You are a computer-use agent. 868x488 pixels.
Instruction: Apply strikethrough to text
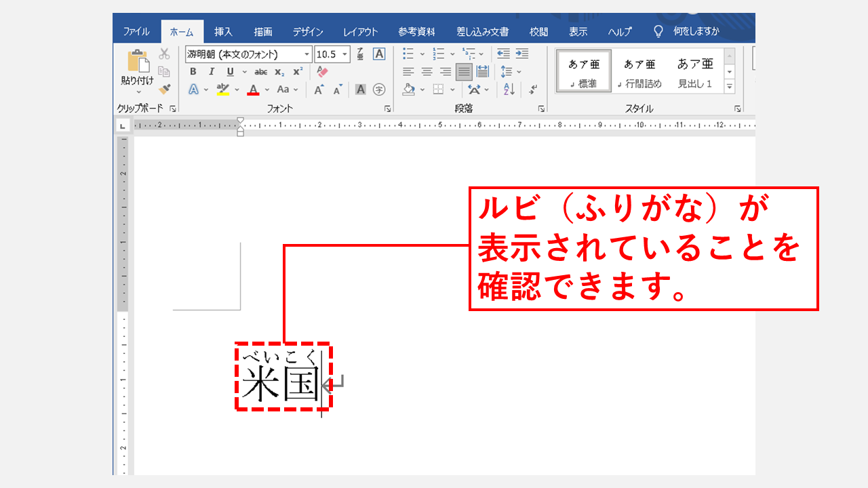coord(261,71)
